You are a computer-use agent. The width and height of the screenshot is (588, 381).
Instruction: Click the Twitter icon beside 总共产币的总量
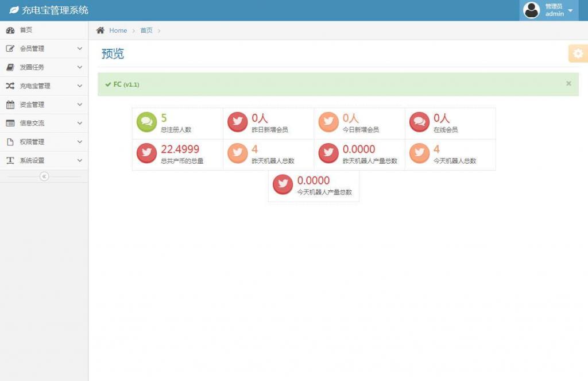click(146, 153)
